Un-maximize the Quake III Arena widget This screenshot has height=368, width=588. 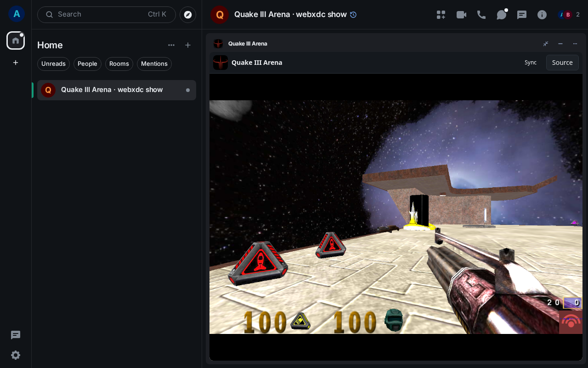pyautogui.click(x=546, y=44)
